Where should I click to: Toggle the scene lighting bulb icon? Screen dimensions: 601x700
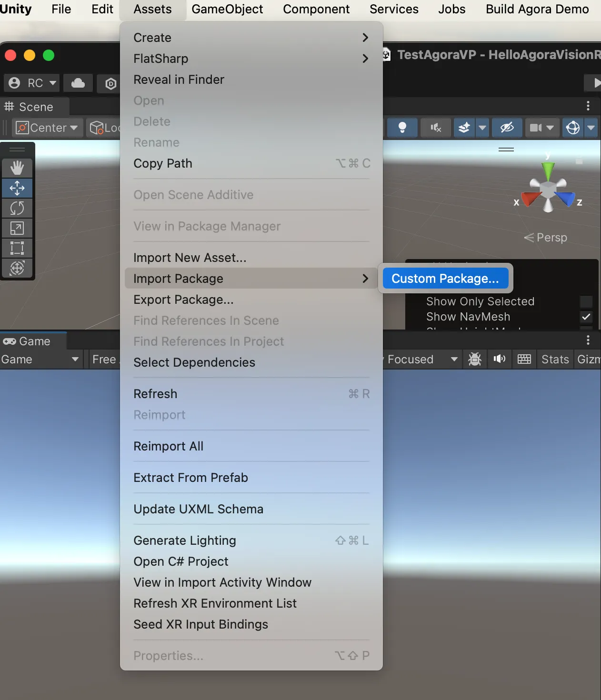tap(402, 128)
